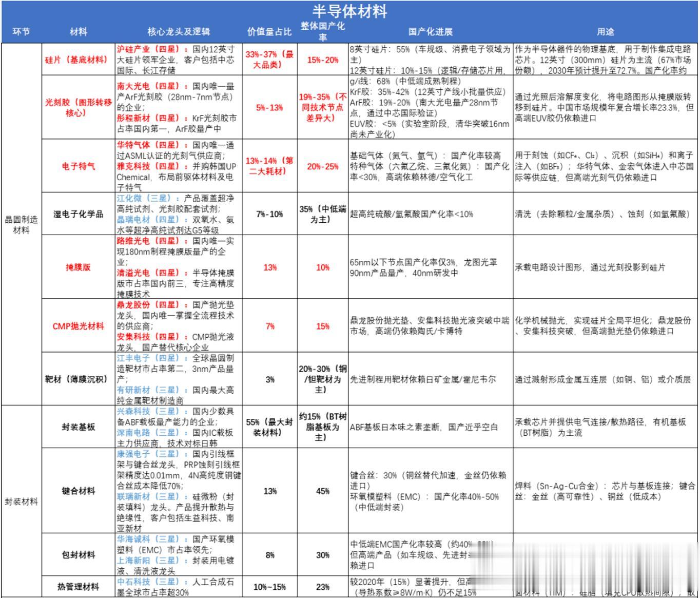Click the 23% localization rate cell

(x=323, y=587)
